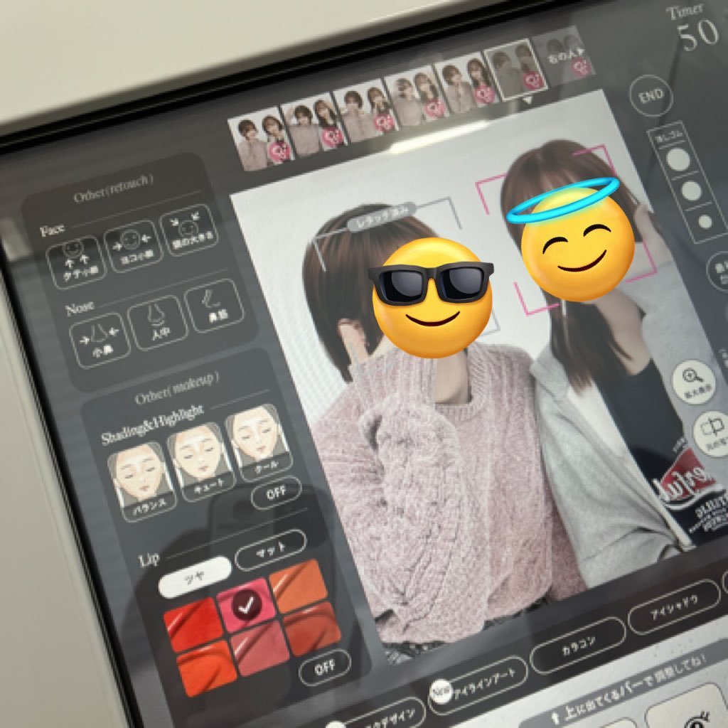Open the second photo thumbnail
The width and height of the screenshot is (728, 728).
312,124
